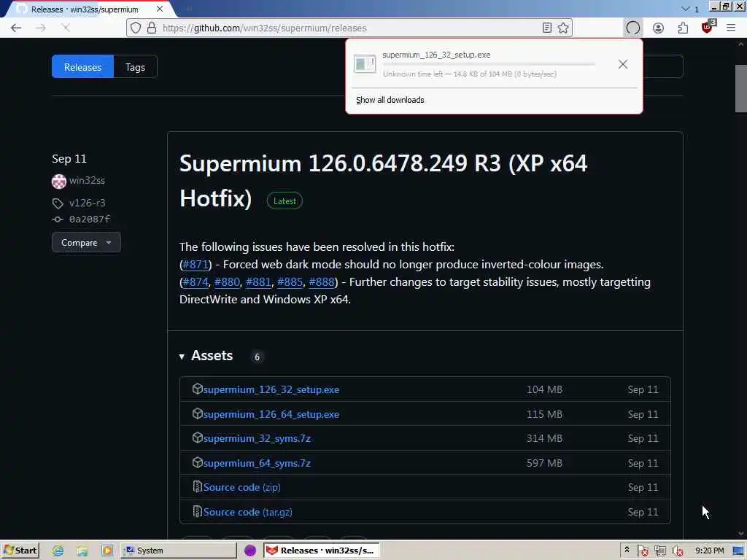
Task: Stop loading the page
Action: [x=66, y=28]
